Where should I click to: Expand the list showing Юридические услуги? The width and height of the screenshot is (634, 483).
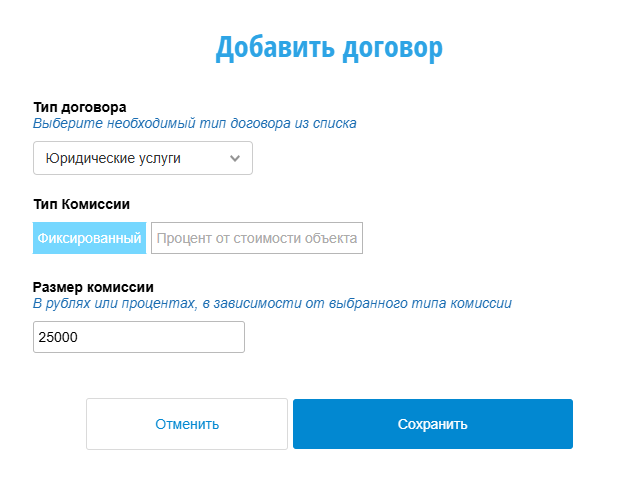coord(143,158)
